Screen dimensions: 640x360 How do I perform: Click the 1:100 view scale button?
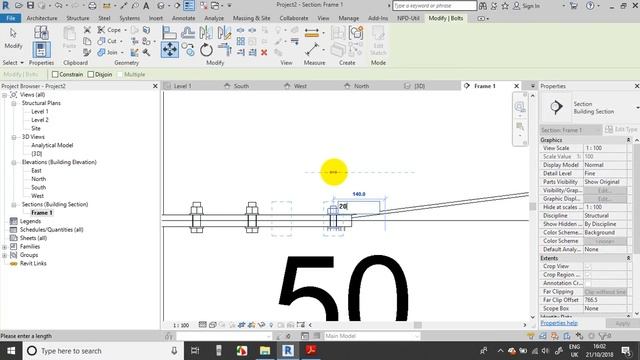pos(181,325)
